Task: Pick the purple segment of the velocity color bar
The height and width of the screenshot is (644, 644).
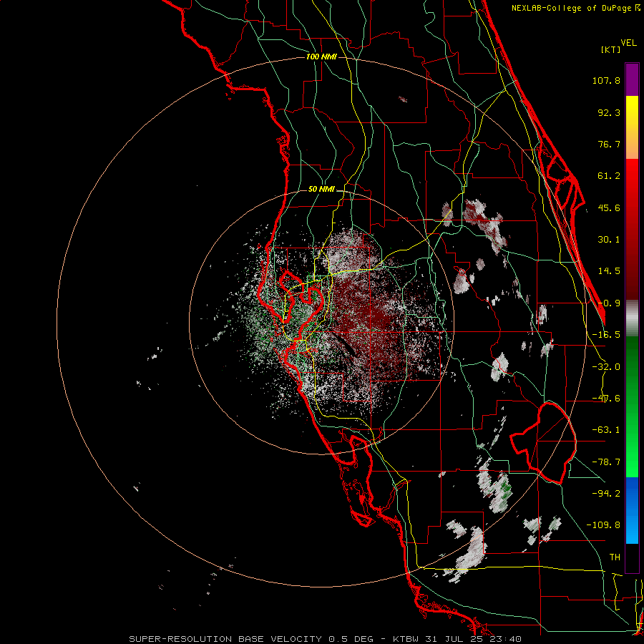Action: click(x=632, y=79)
